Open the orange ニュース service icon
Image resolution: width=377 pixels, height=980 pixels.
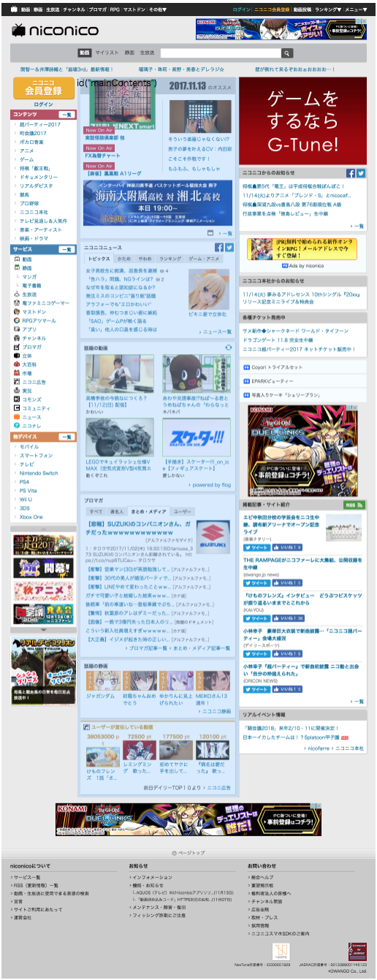coord(15,417)
